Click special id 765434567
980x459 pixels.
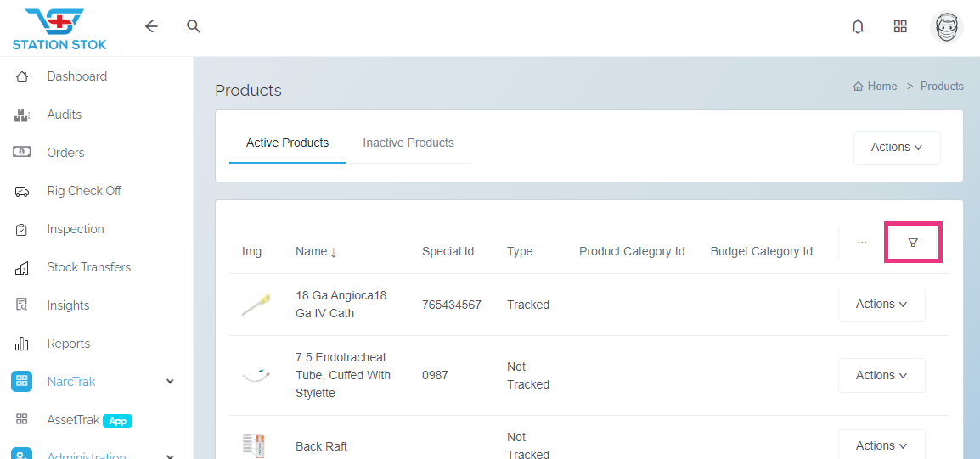click(x=452, y=305)
